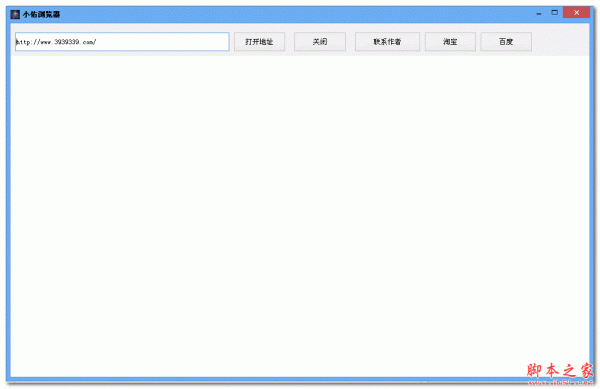This screenshot has height=389, width=600.
Task: Go to 淘宝 via its button
Action: [450, 42]
